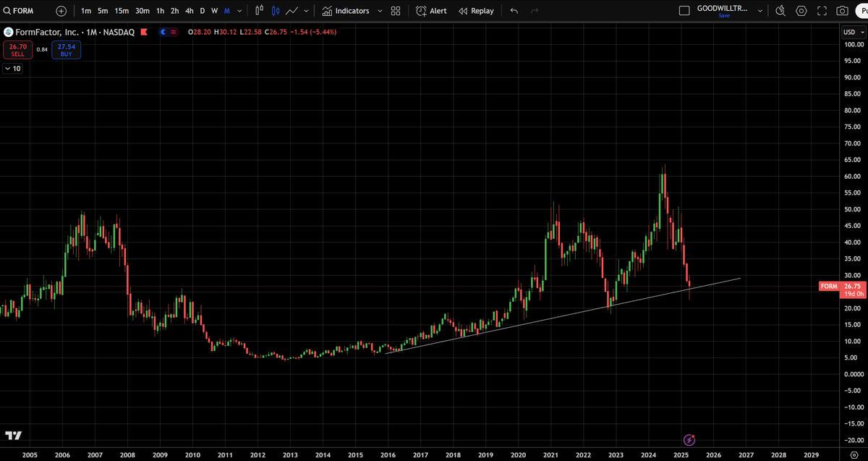
Task: Start bar Replay mode
Action: pos(477,11)
